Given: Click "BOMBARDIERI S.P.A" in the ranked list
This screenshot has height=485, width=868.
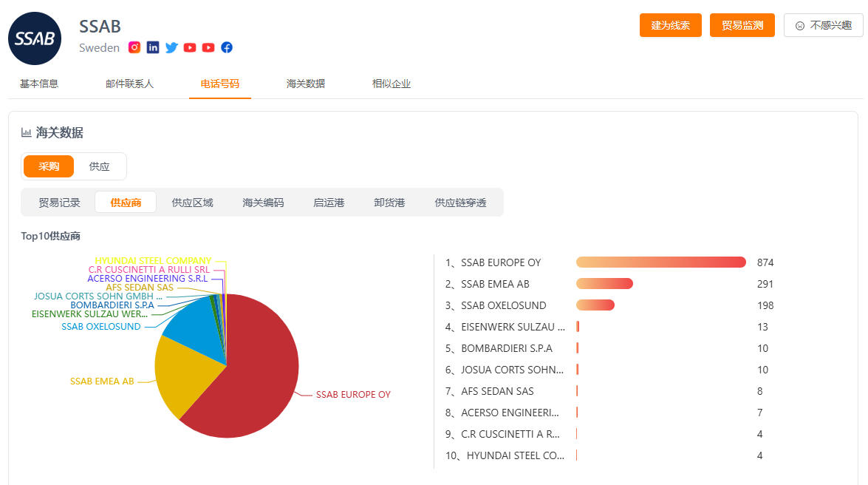Looking at the screenshot, I should point(507,348).
